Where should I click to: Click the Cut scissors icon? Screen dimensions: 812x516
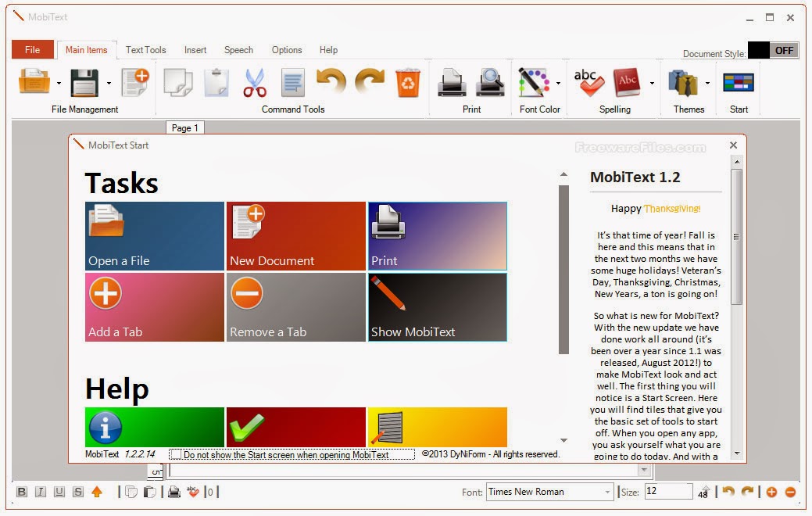point(255,83)
